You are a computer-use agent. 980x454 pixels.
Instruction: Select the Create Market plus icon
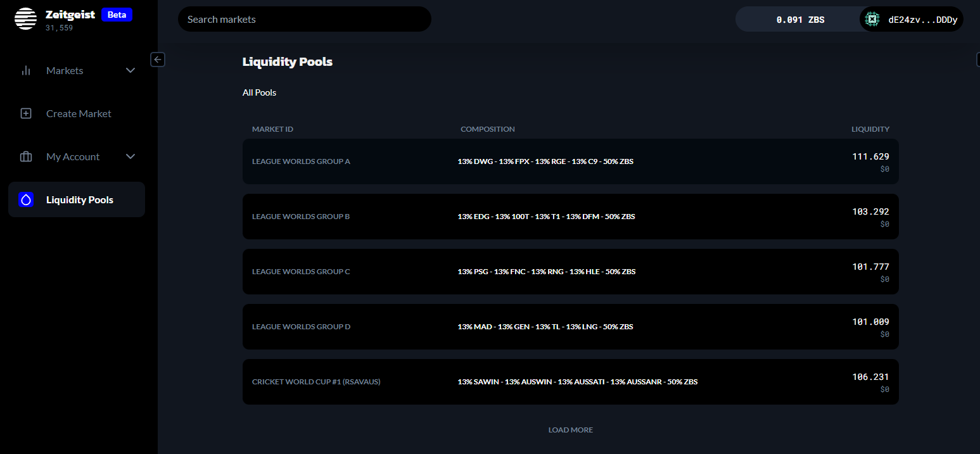click(x=26, y=113)
